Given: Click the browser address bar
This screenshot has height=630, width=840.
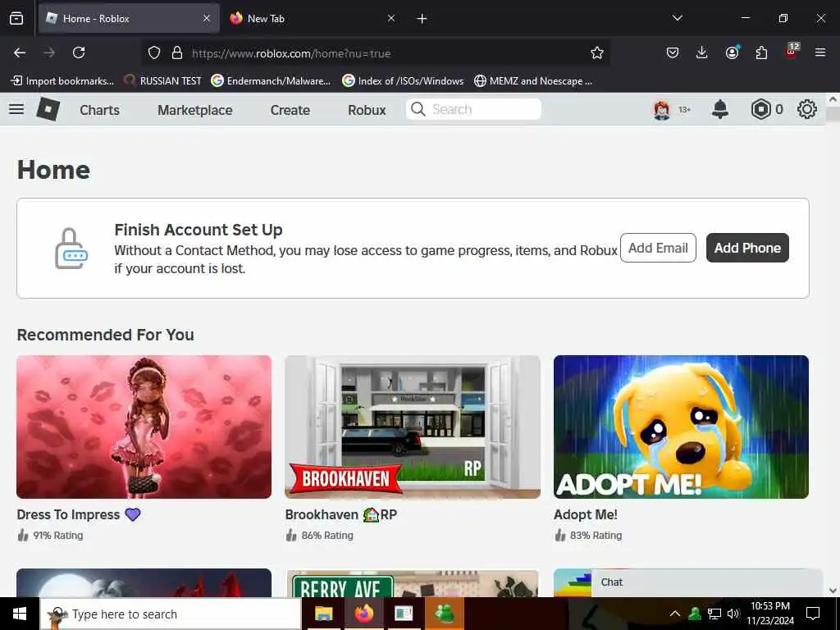Looking at the screenshot, I should pyautogui.click(x=375, y=53).
